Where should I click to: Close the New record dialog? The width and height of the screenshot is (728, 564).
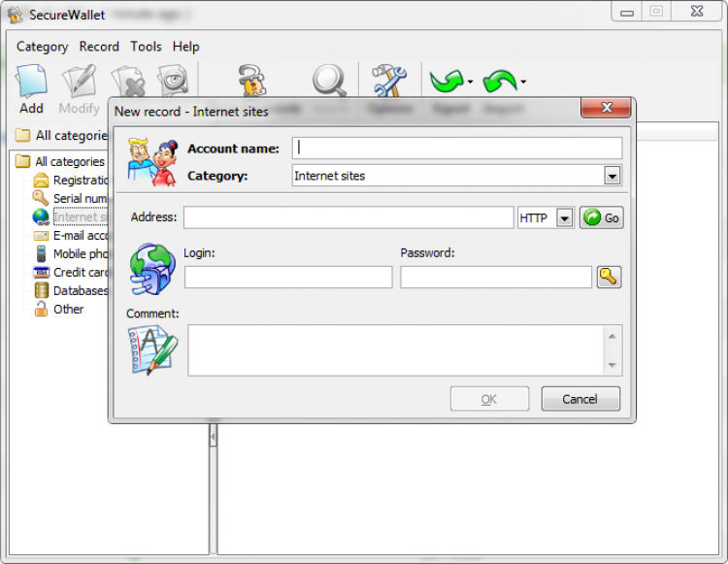tap(606, 108)
